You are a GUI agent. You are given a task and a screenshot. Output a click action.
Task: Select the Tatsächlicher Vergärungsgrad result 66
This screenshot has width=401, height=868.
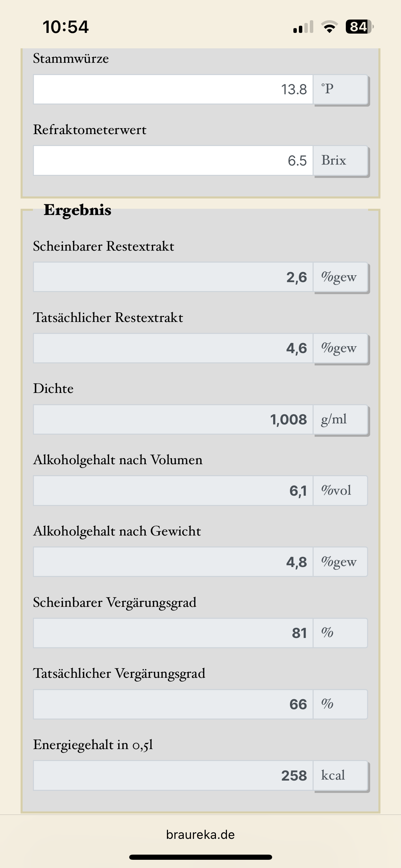click(173, 704)
